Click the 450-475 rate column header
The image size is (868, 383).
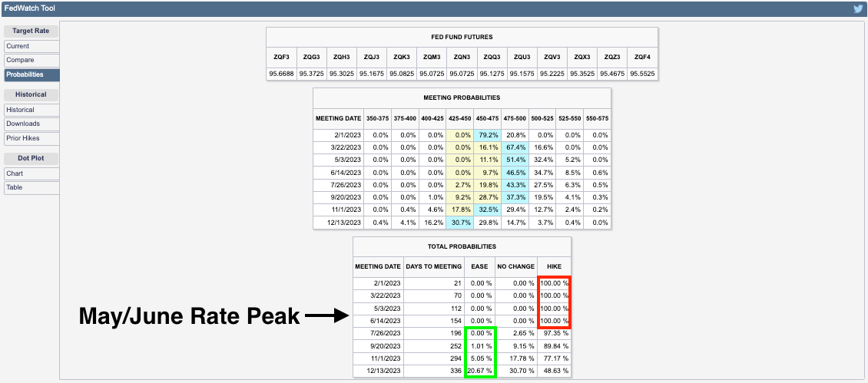click(x=487, y=118)
